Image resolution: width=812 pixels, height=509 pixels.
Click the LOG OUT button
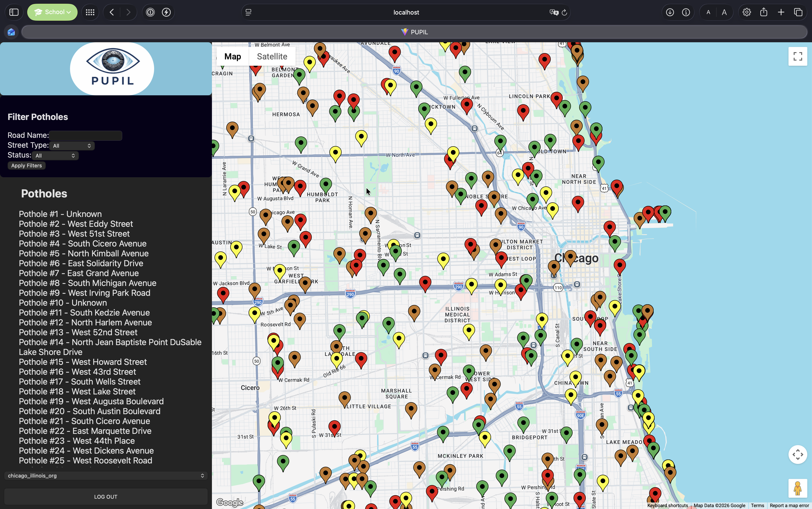click(106, 497)
